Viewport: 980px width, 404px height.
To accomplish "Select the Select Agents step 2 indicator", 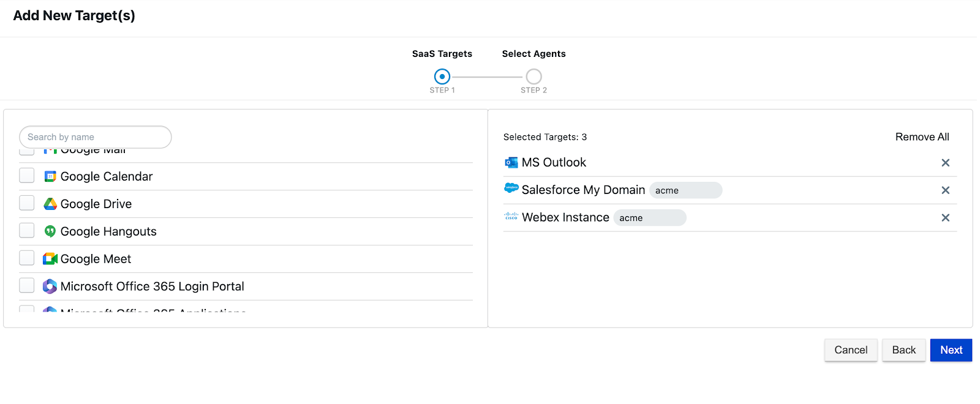I will pyautogui.click(x=534, y=77).
